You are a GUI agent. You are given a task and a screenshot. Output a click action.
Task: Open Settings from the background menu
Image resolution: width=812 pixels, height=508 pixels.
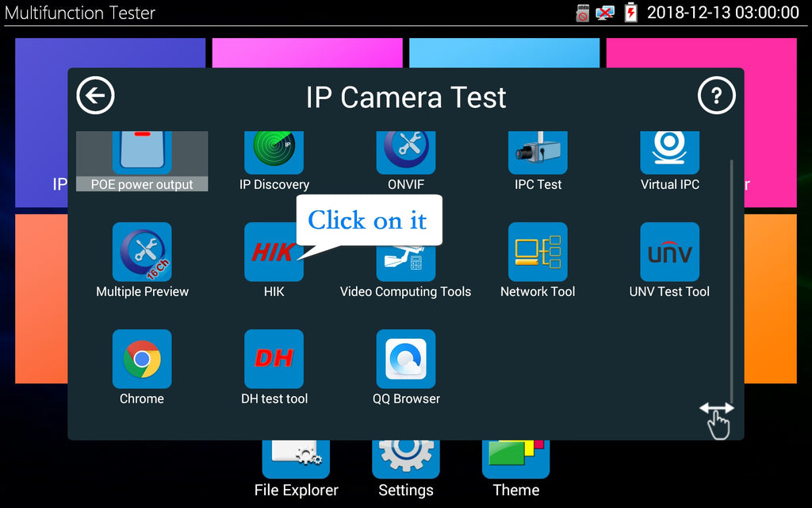(x=405, y=468)
